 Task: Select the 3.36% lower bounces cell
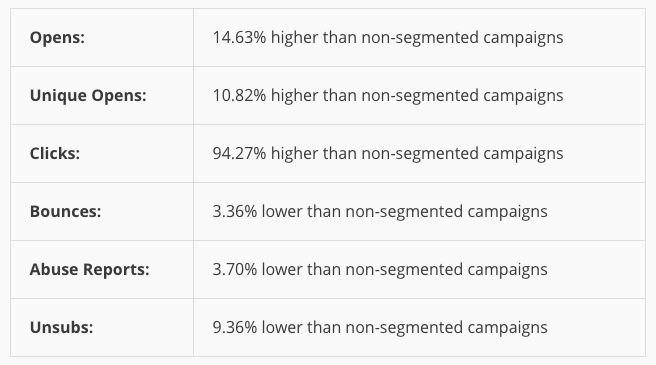[x=419, y=211]
